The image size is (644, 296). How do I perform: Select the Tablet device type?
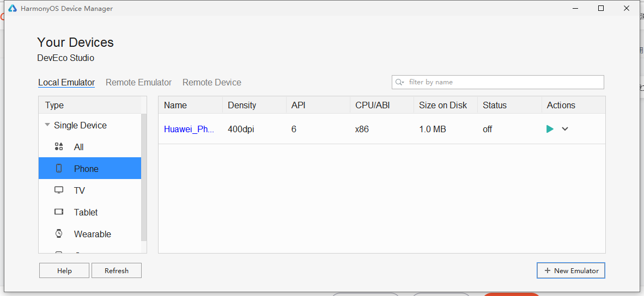(x=89, y=212)
